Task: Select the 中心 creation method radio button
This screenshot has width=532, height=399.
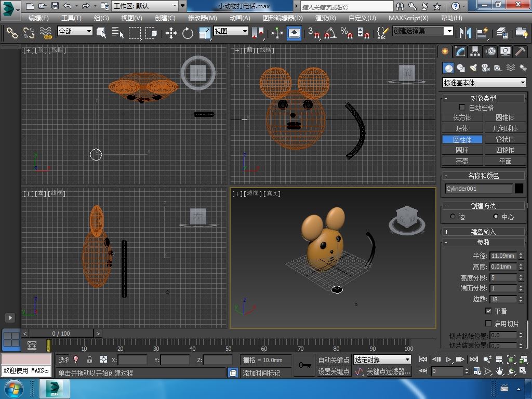Action: (x=496, y=216)
